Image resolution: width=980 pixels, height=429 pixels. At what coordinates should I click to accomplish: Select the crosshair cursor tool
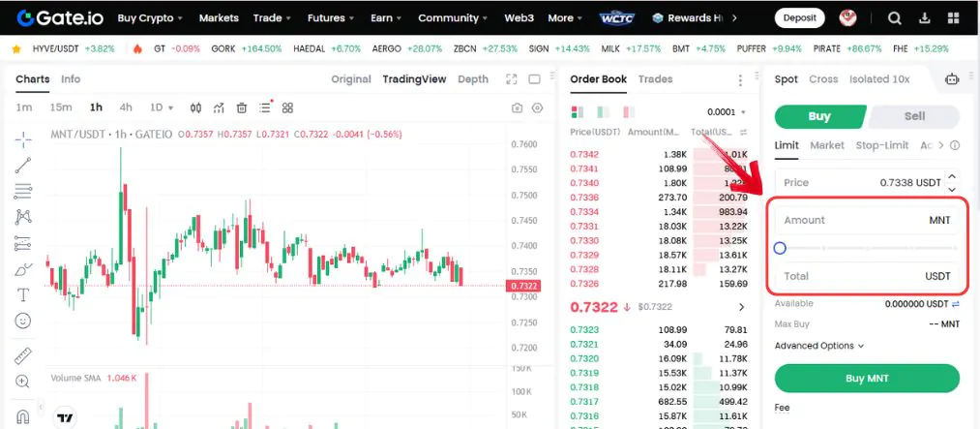[23, 140]
